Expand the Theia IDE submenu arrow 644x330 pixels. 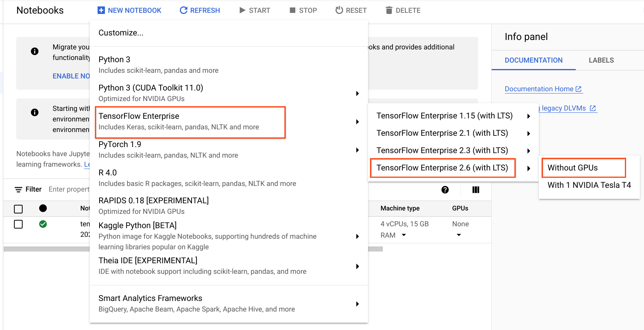click(x=357, y=266)
